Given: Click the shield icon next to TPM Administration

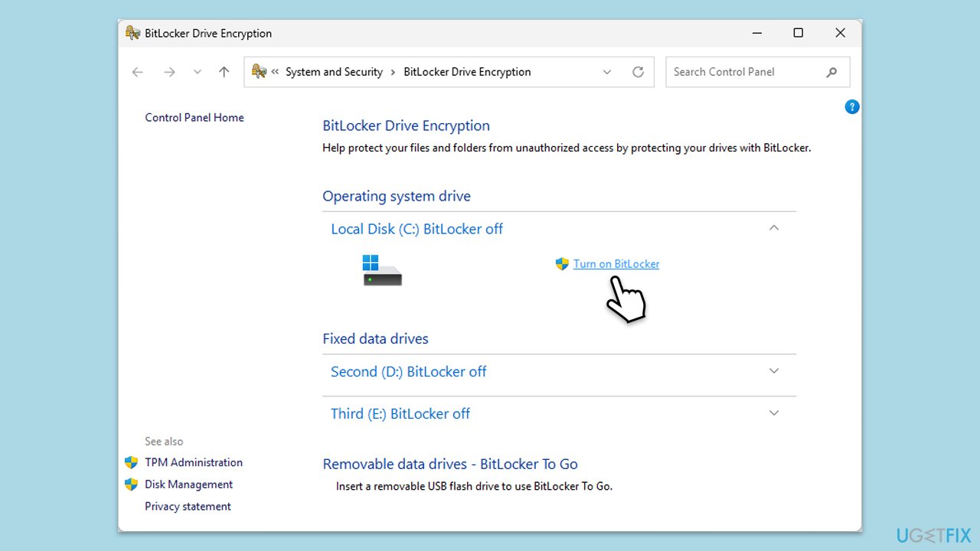Looking at the screenshot, I should [131, 462].
